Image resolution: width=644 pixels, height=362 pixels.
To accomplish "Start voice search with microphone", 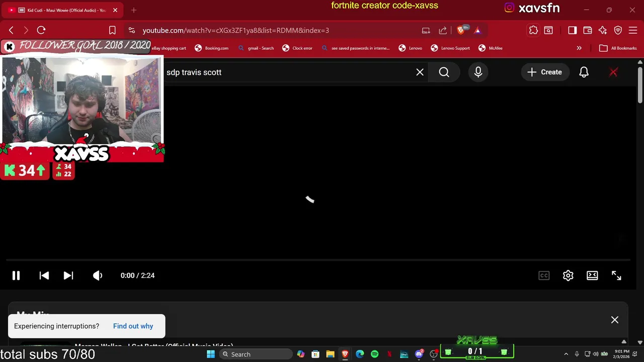I will pos(478,72).
